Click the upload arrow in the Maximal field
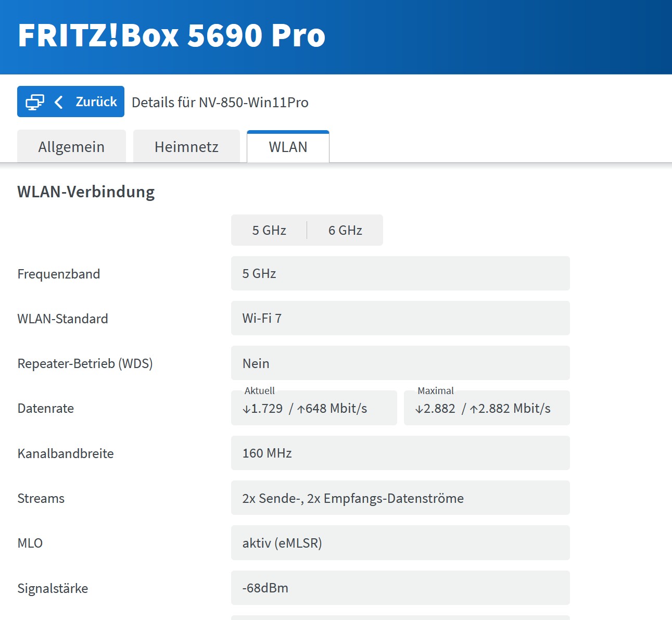 [474, 408]
